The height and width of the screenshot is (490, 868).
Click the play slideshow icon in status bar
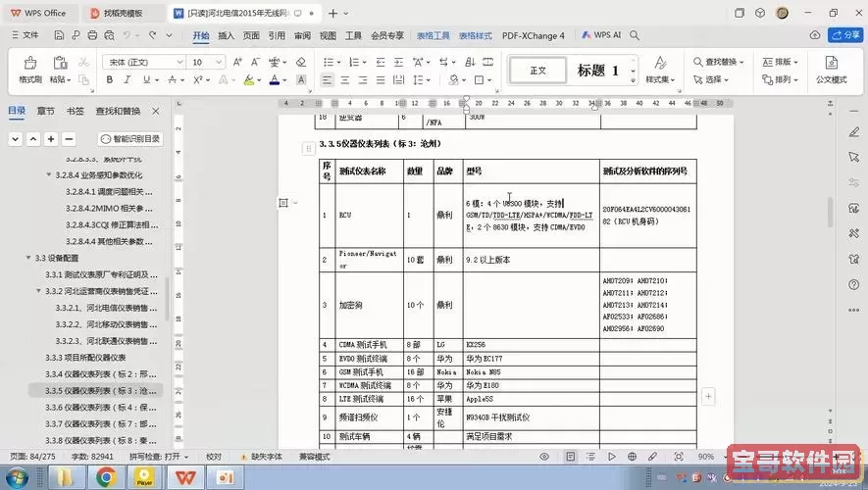(x=611, y=457)
